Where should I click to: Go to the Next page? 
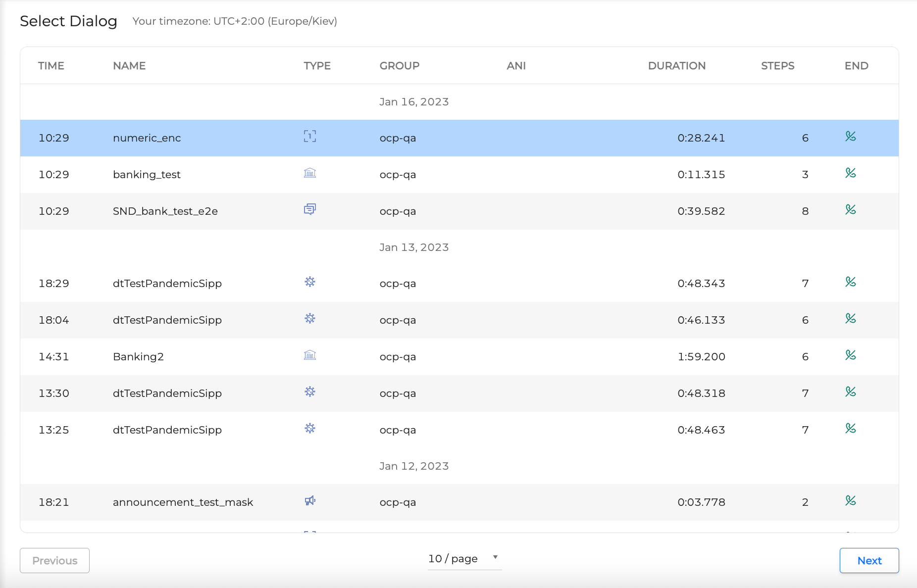pos(869,561)
